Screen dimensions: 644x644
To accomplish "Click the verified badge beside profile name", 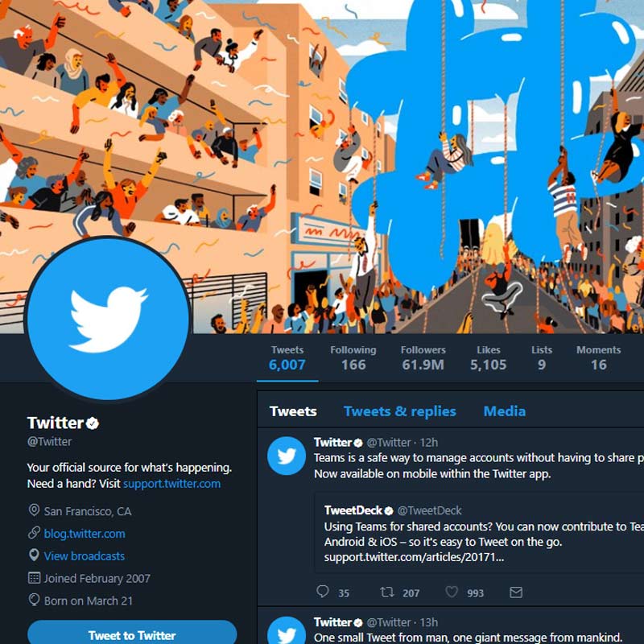I will pyautogui.click(x=93, y=423).
